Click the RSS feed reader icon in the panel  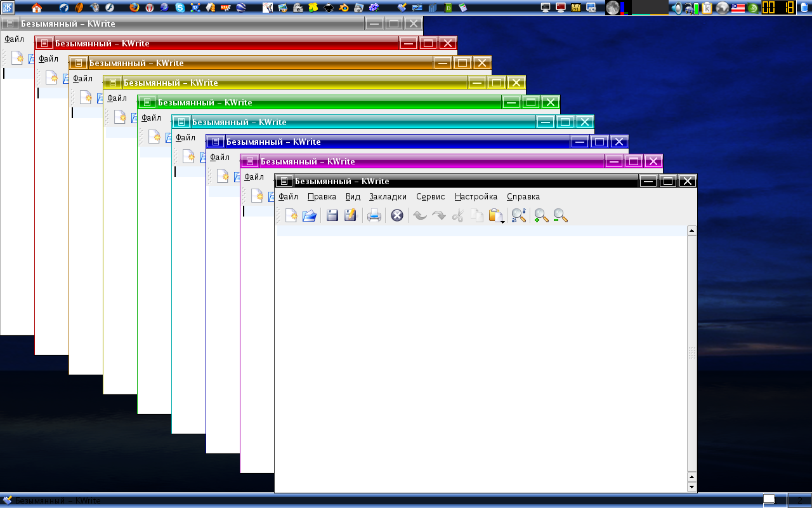(x=225, y=8)
